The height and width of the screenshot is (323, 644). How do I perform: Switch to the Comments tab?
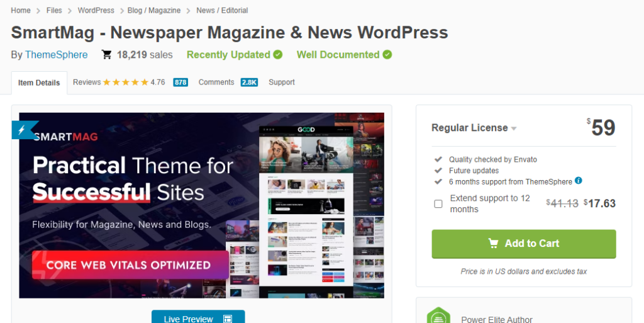216,82
